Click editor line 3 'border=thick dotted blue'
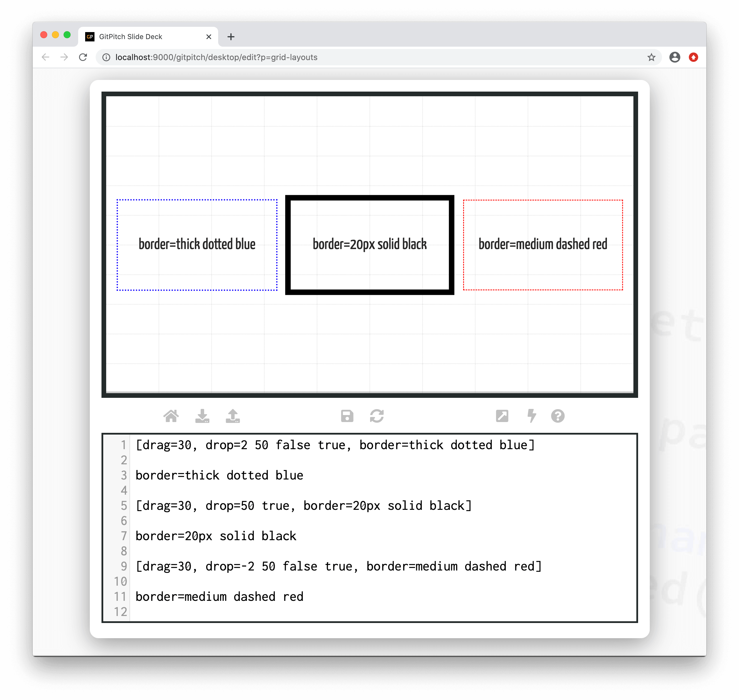Image resolution: width=739 pixels, height=700 pixels. (x=219, y=475)
